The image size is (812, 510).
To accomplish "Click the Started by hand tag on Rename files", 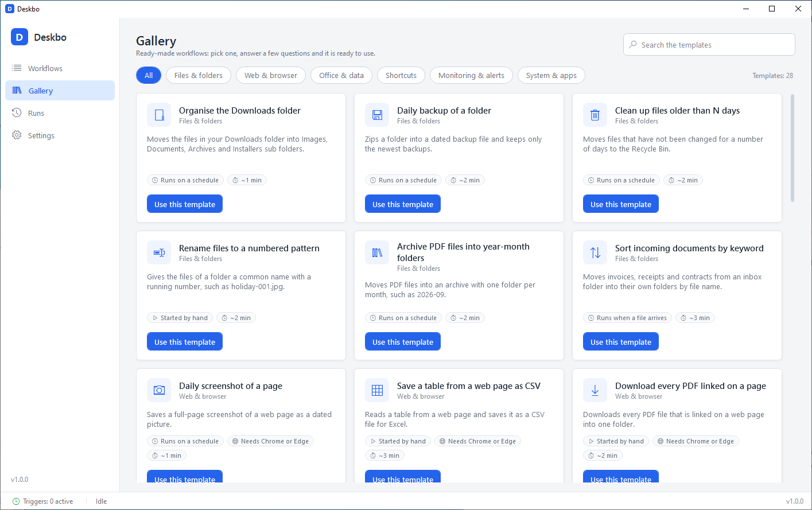I will [180, 318].
